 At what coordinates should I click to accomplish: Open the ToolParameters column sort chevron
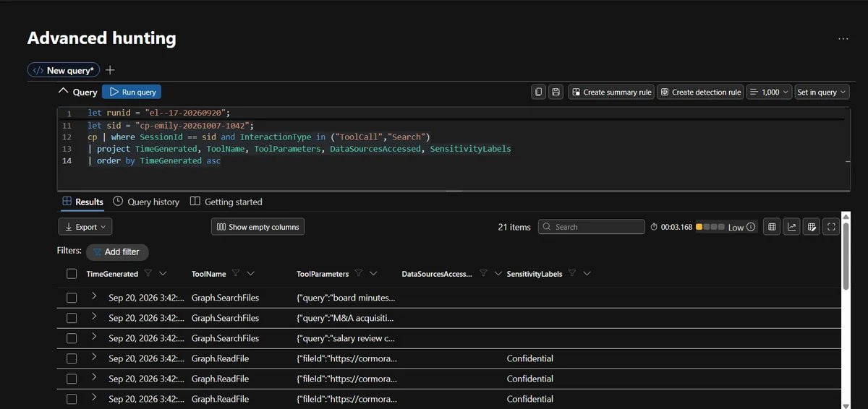(x=373, y=274)
